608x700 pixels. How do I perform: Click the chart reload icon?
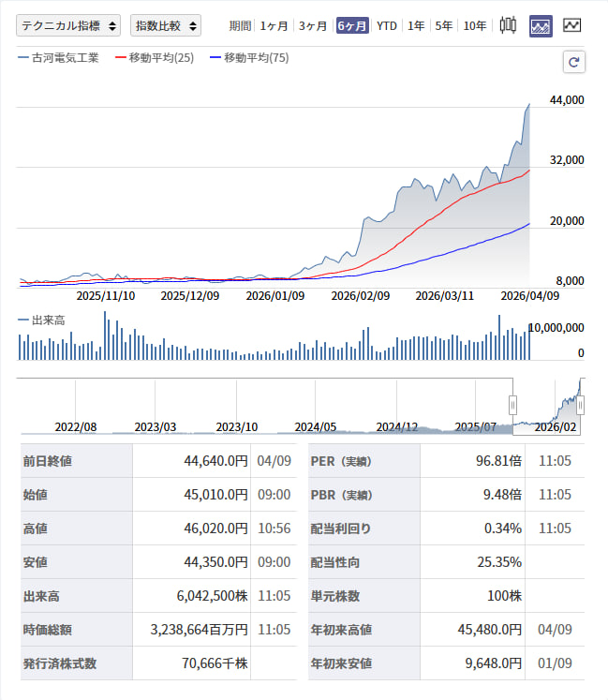[574, 62]
